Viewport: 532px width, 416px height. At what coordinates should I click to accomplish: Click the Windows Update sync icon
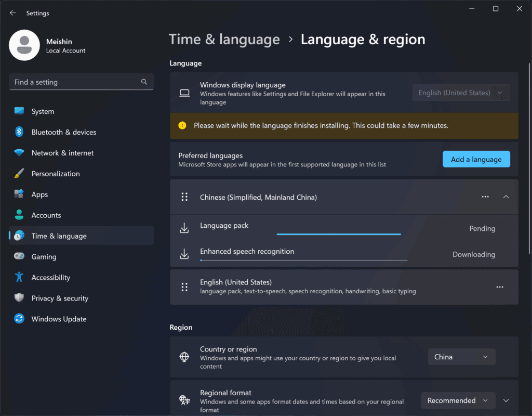pyautogui.click(x=19, y=319)
